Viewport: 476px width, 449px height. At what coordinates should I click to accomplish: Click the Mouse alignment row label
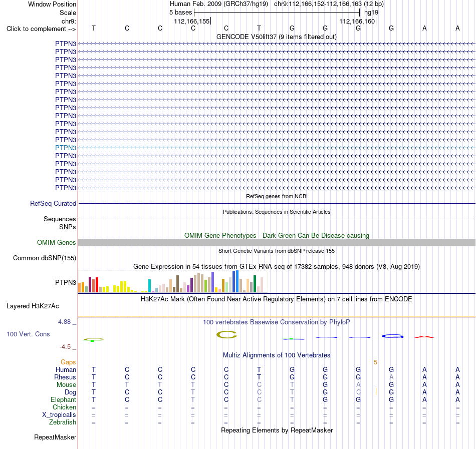66,385
